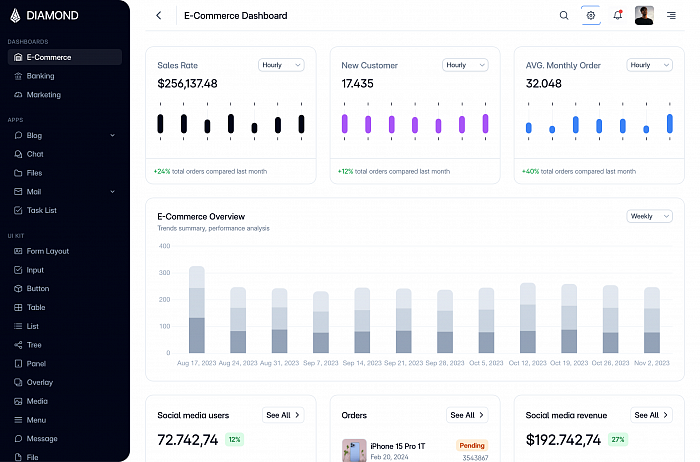Click the Tree share icon
700x462 pixels.
pyautogui.click(x=18, y=345)
